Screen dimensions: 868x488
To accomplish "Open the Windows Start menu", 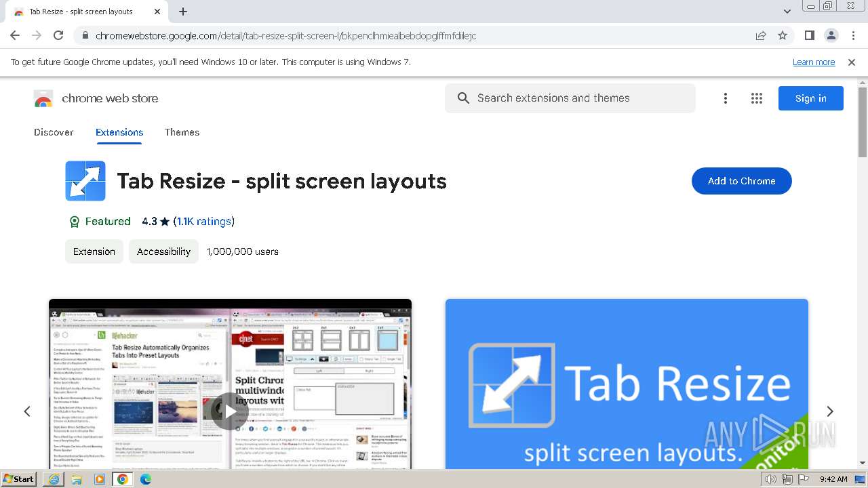I will 19,479.
